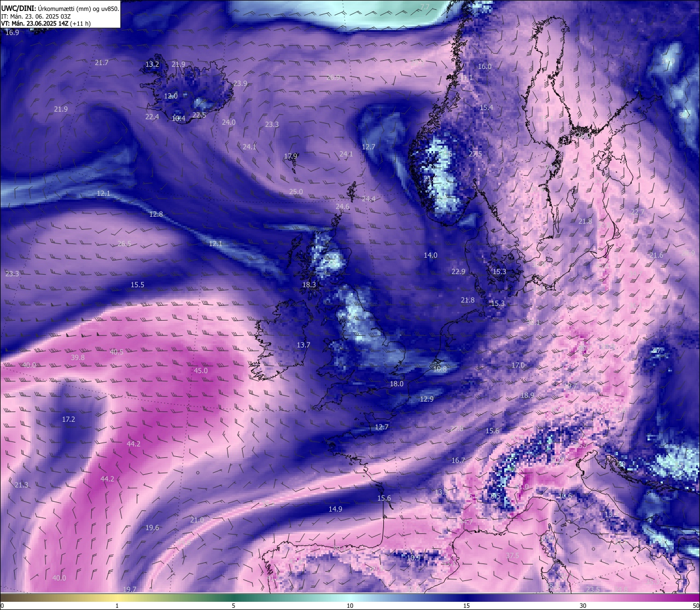Image resolution: width=700 pixels, height=610 pixels.
Task: Click the pink colour-scale segment near 30
Action: 583,597
